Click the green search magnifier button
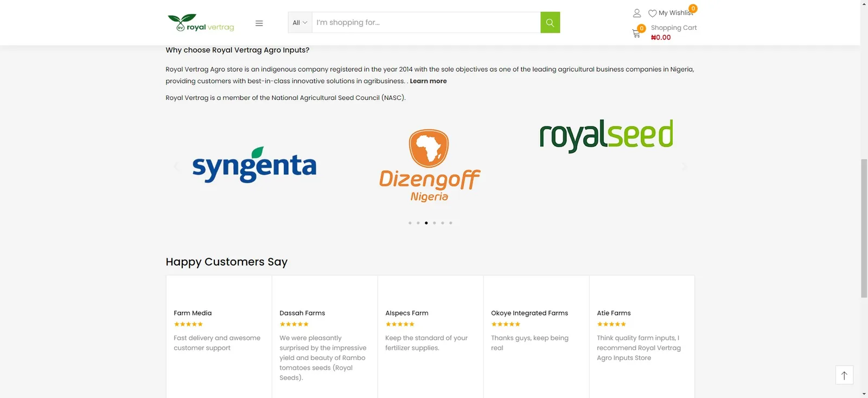Screen dimensions: 868x398 click(550, 22)
